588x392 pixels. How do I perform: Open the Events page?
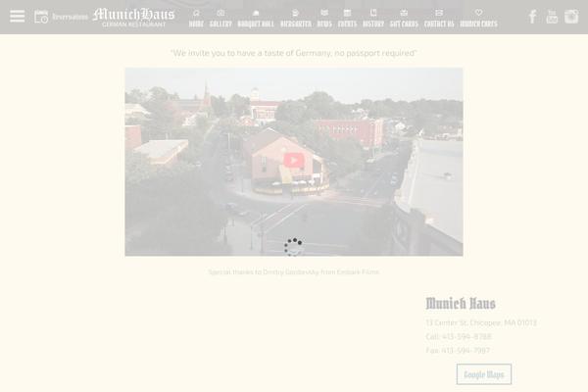coord(347,19)
